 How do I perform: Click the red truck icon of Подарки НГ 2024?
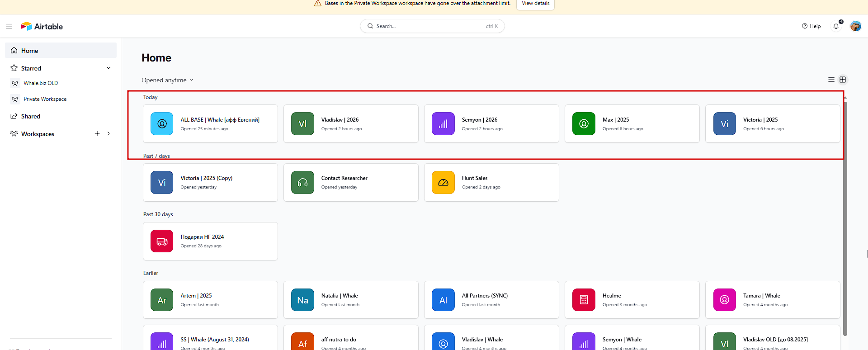pos(162,241)
